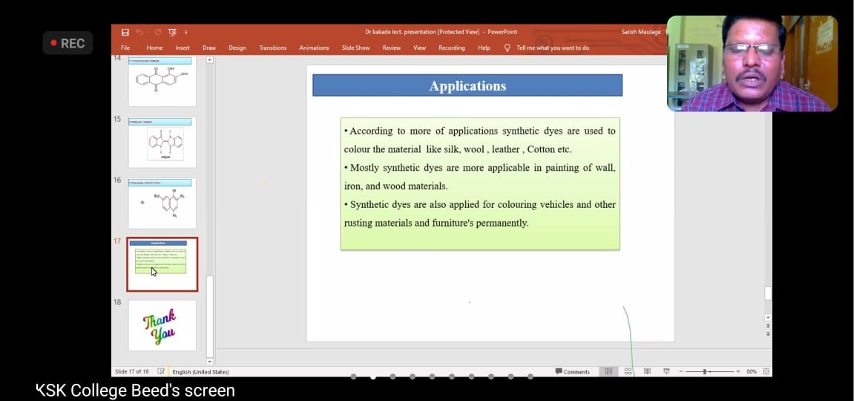
Task: Click the Previous Slide double-arrow button
Action: click(768, 326)
